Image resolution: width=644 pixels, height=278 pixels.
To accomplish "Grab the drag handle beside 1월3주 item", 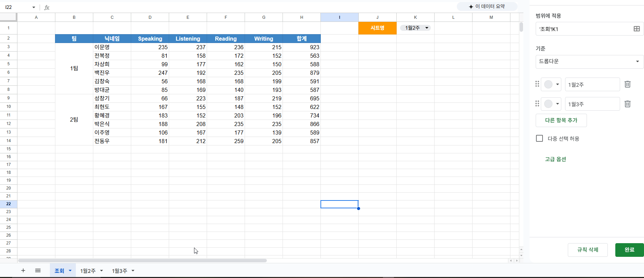I will (537, 103).
